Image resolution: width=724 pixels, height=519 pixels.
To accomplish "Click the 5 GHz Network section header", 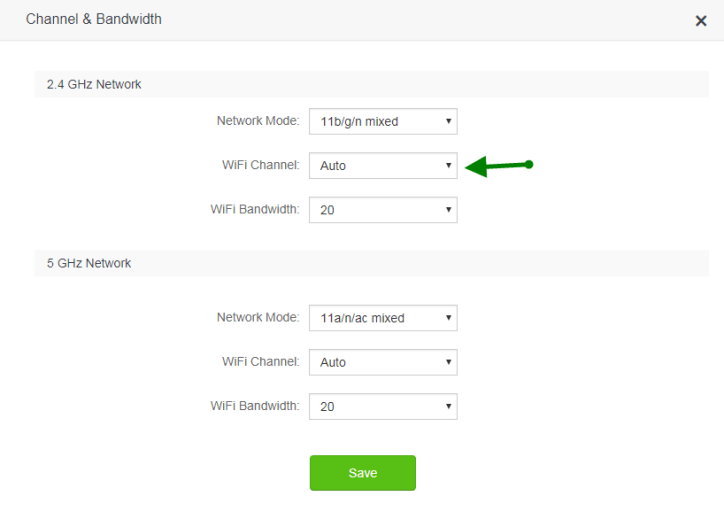I will point(89,264).
